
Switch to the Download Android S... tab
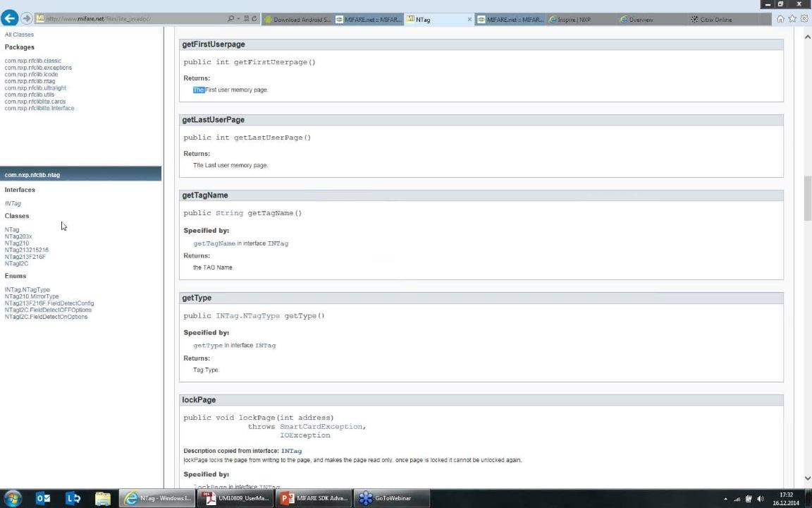(297, 20)
